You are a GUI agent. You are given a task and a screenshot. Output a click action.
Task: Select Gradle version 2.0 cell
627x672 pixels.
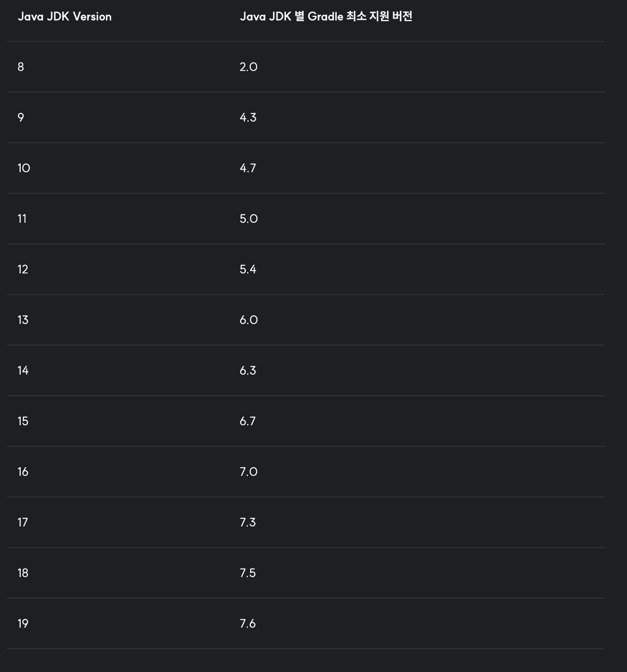tap(248, 67)
